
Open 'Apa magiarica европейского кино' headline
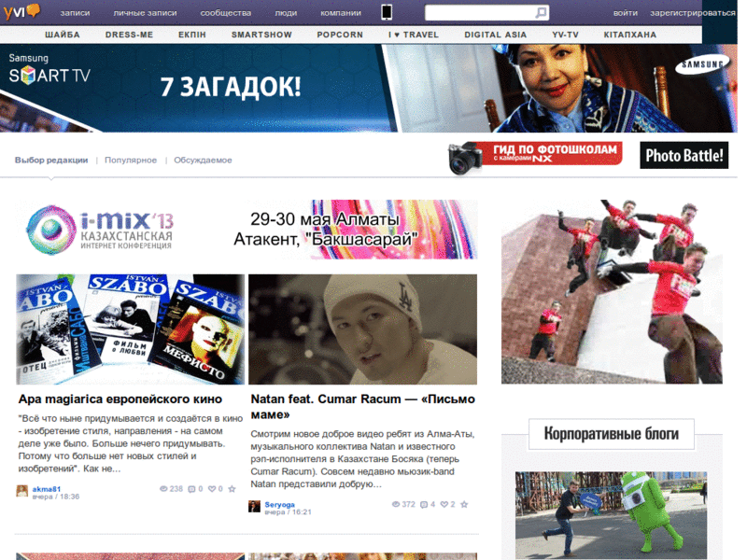tap(120, 399)
